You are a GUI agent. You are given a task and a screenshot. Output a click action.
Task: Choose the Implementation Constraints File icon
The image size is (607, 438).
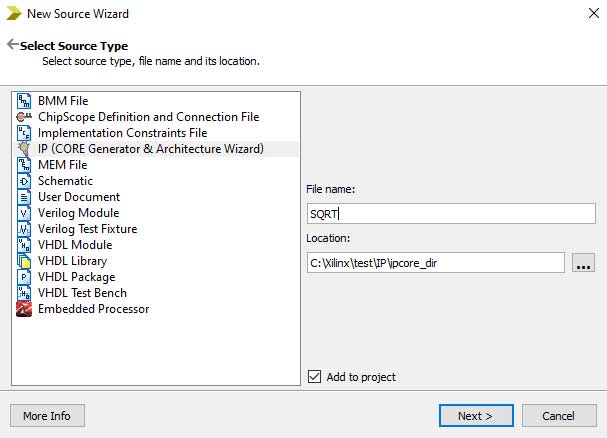tap(25, 133)
